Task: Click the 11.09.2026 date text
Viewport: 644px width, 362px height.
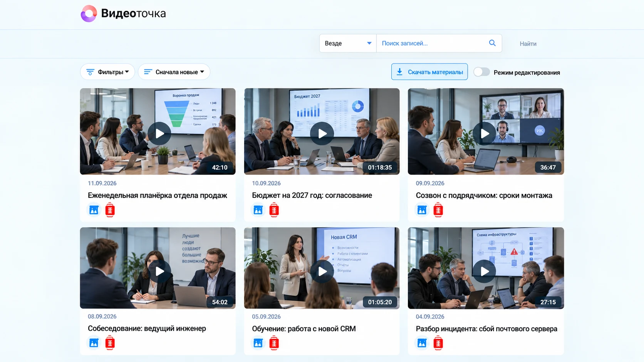Action: coord(102,184)
